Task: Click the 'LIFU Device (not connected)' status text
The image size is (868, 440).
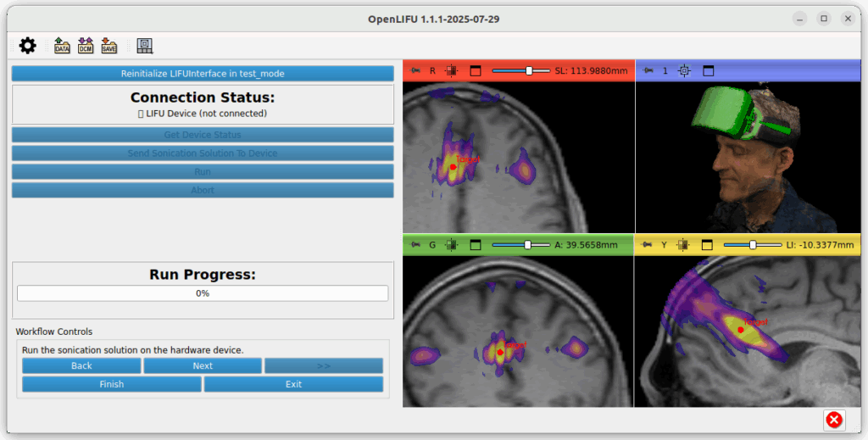Action: 203,114
